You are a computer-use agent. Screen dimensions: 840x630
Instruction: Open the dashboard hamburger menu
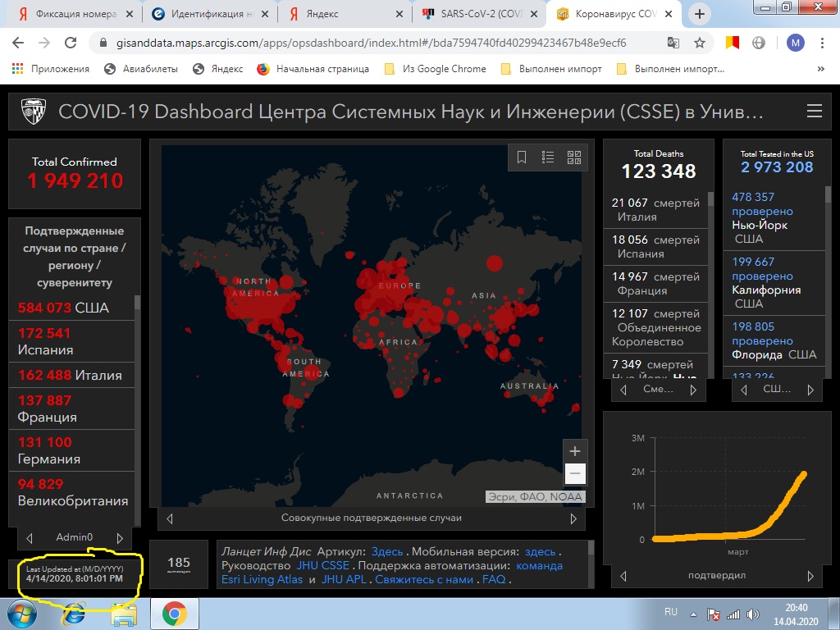pyautogui.click(x=815, y=111)
